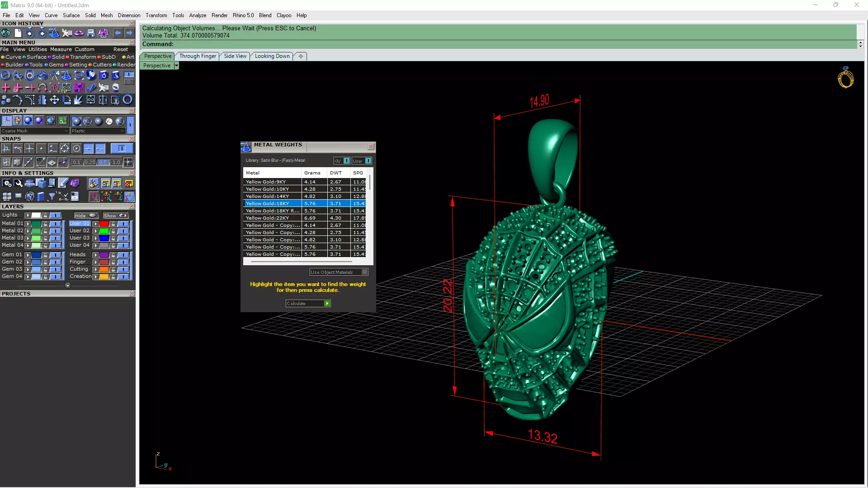This screenshot has height=488, width=868.
Task: Click the blue book icon in Info & Settings
Action: pyautogui.click(x=41, y=196)
